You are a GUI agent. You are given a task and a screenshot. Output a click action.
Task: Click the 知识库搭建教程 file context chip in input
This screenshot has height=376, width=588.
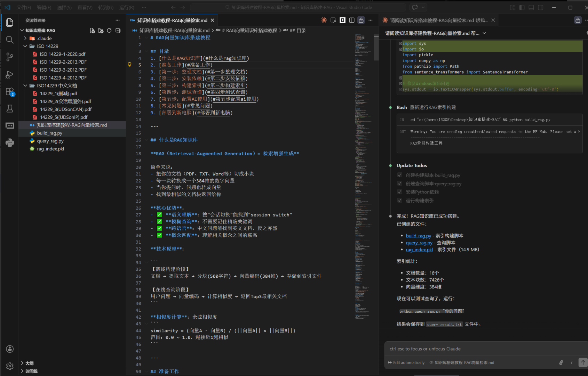[462, 362]
